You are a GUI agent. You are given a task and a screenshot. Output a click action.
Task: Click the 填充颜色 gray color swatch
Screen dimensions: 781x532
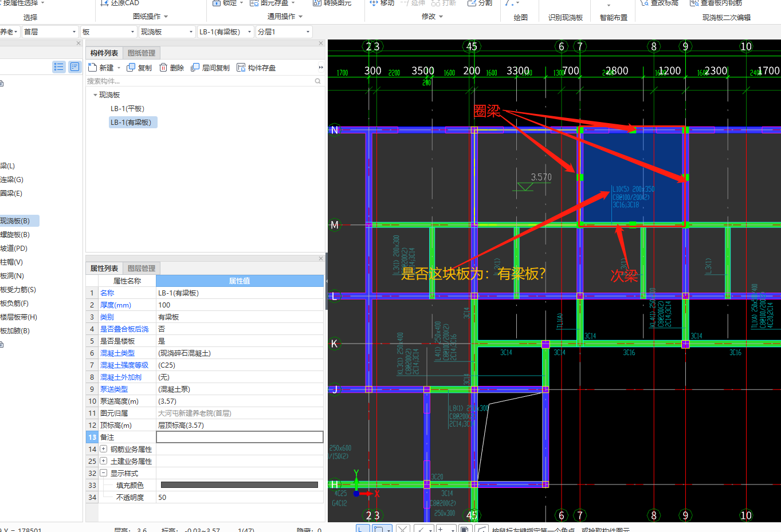tap(240, 485)
